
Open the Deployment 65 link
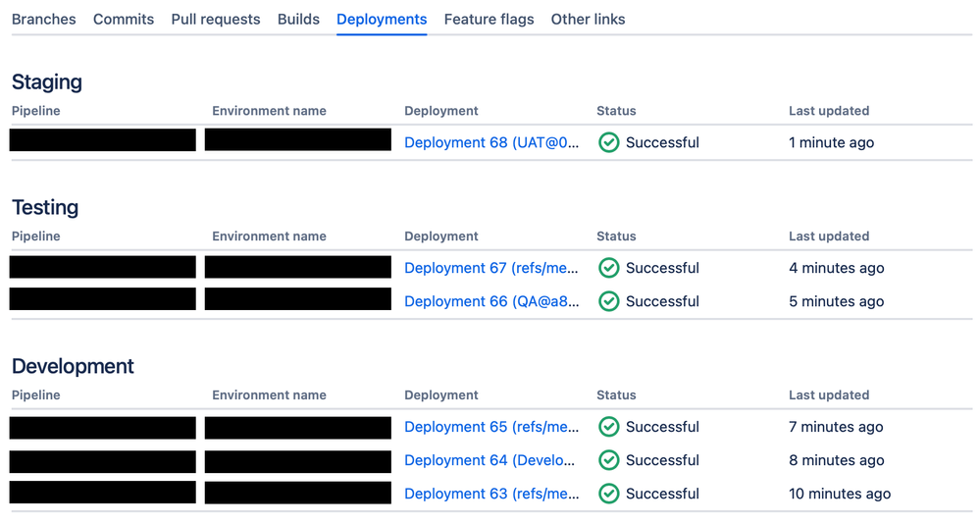(x=491, y=427)
